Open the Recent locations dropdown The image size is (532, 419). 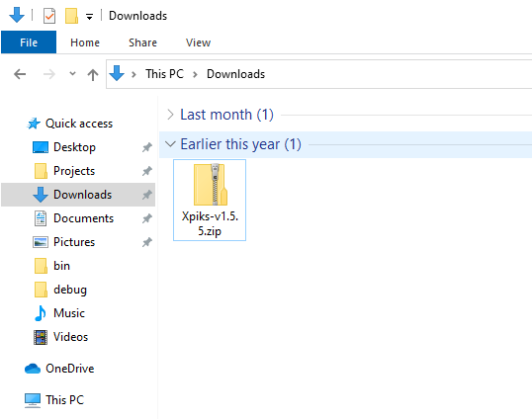72,73
